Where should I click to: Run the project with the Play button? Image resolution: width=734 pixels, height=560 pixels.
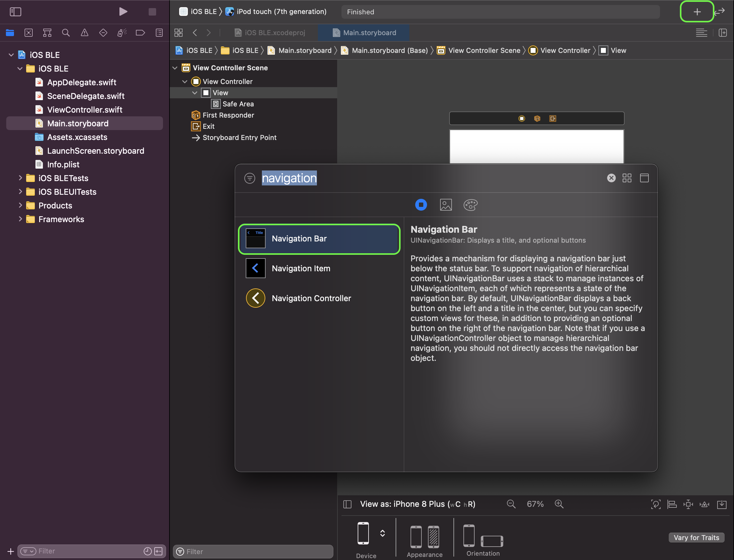click(123, 12)
